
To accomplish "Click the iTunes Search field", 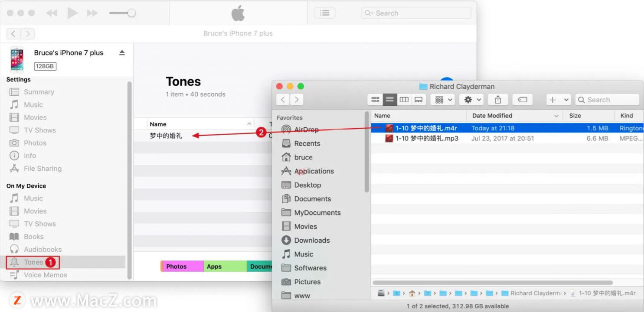I will (416, 13).
